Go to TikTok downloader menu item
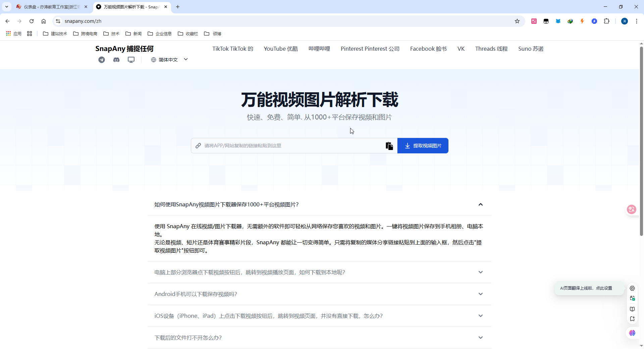The height and width of the screenshot is (349, 644). tap(233, 49)
